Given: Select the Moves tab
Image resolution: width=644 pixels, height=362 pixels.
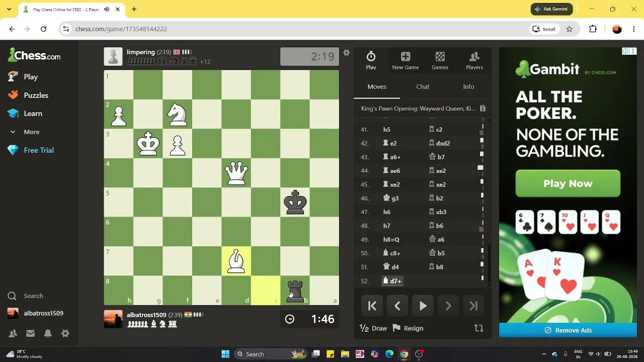Looking at the screenshot, I should pyautogui.click(x=377, y=86).
